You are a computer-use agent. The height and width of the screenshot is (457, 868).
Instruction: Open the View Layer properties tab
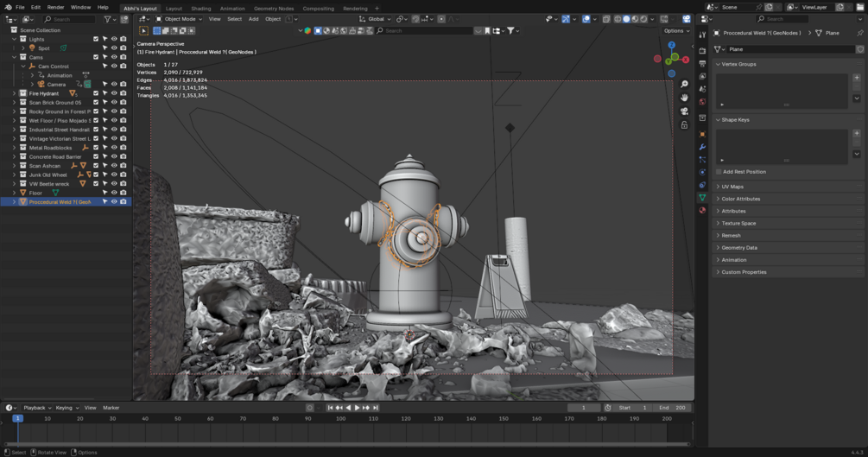702,76
